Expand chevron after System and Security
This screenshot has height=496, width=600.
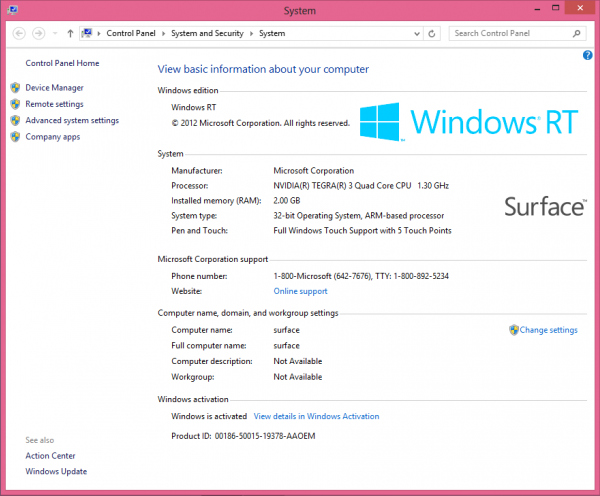[251, 34]
